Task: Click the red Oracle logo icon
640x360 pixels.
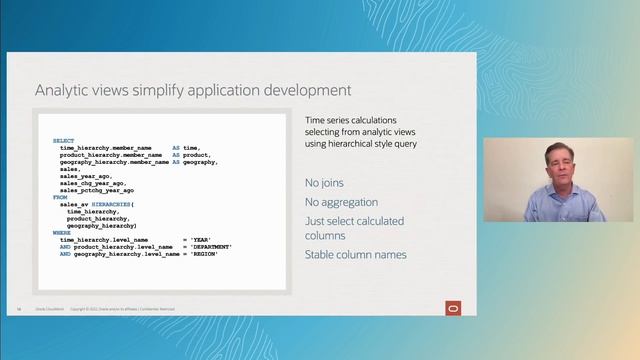Action: [x=453, y=308]
